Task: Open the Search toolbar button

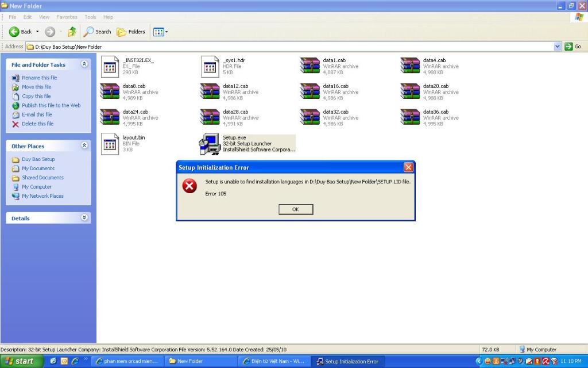Action: click(97, 32)
